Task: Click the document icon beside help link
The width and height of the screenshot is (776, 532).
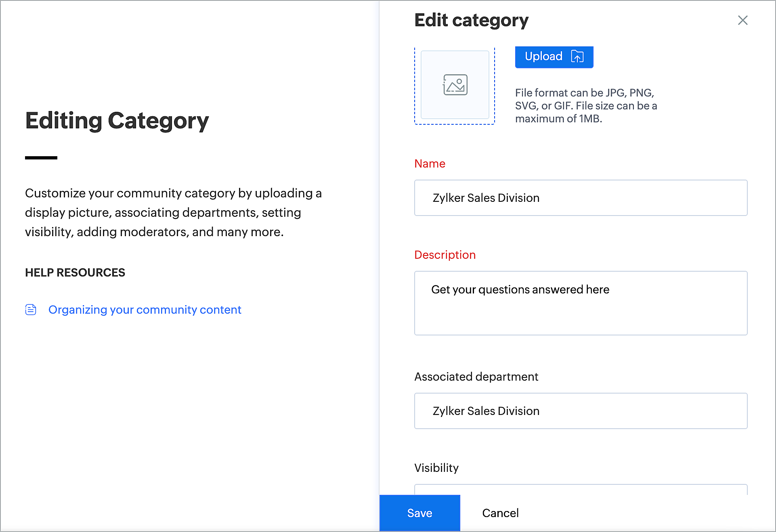Action: point(31,310)
